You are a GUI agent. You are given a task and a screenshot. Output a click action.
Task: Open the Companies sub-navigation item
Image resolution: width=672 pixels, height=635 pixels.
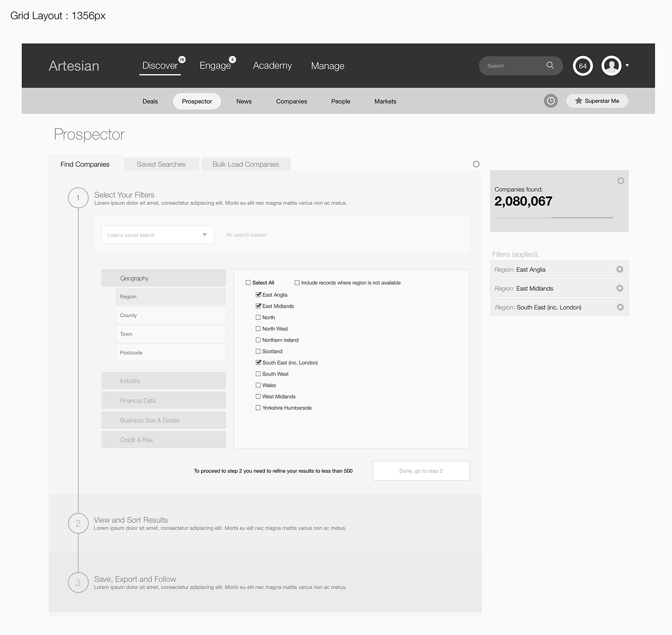click(291, 101)
